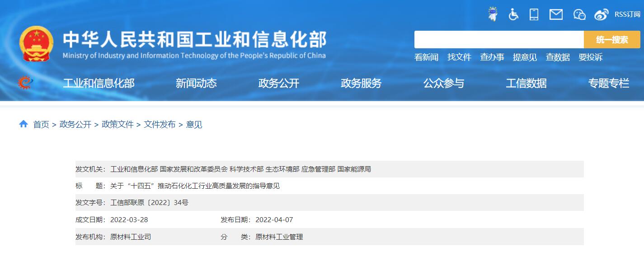Click 意见 in the breadcrumb
Viewport: 644px width, 256px height.
(194, 125)
